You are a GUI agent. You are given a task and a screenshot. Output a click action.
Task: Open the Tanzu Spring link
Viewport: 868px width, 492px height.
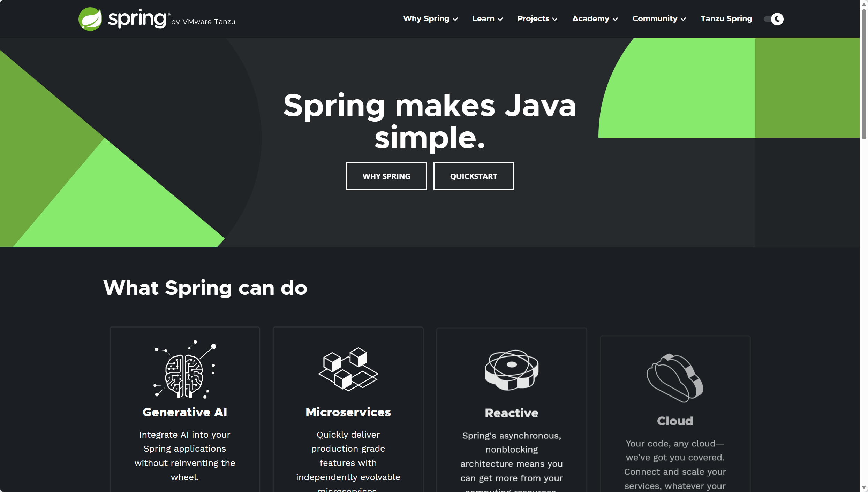(726, 19)
